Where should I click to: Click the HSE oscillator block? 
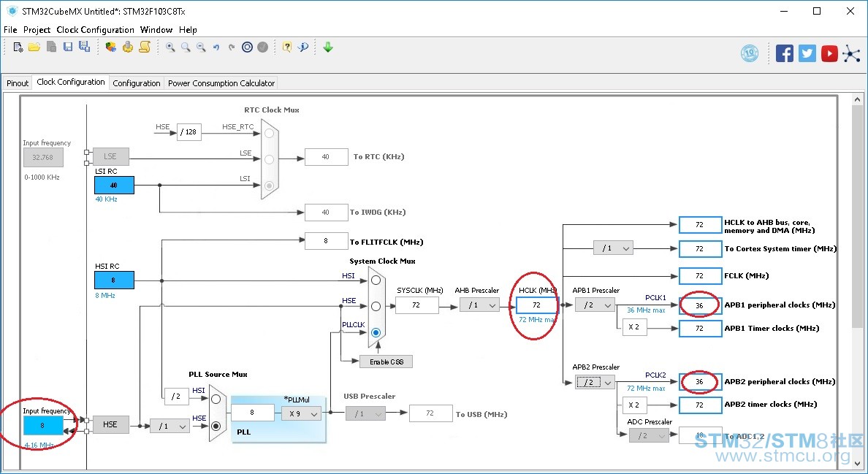click(110, 425)
